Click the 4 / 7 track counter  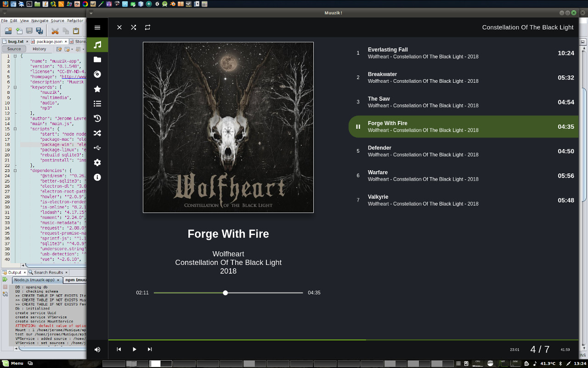540,350
